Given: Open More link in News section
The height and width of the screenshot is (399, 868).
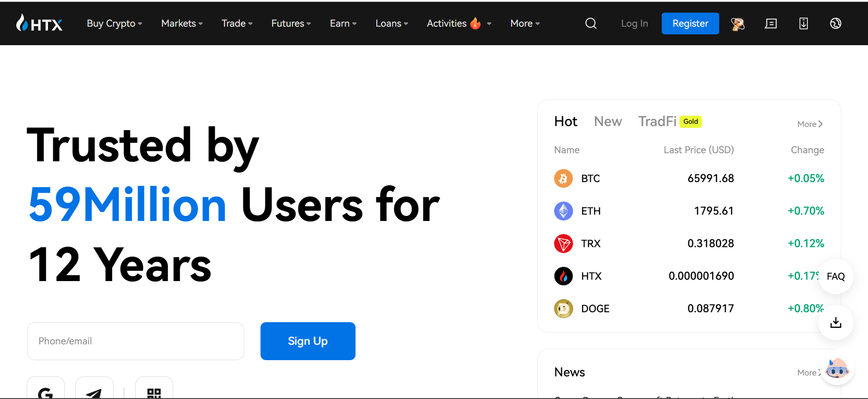Looking at the screenshot, I should (x=809, y=373).
